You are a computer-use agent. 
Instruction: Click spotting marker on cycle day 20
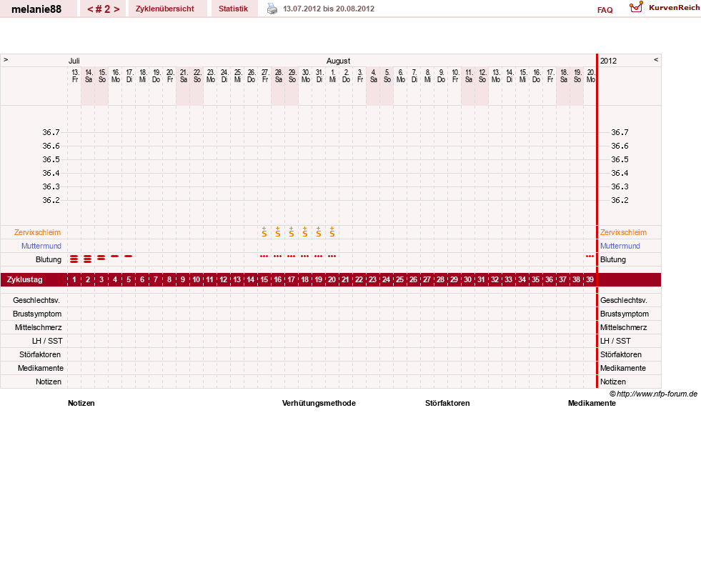(x=332, y=256)
